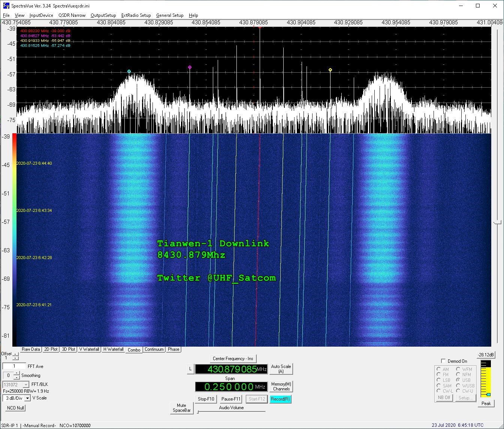Select the AM demodulation radio button
The height and width of the screenshot is (429, 504).
coord(439,369)
